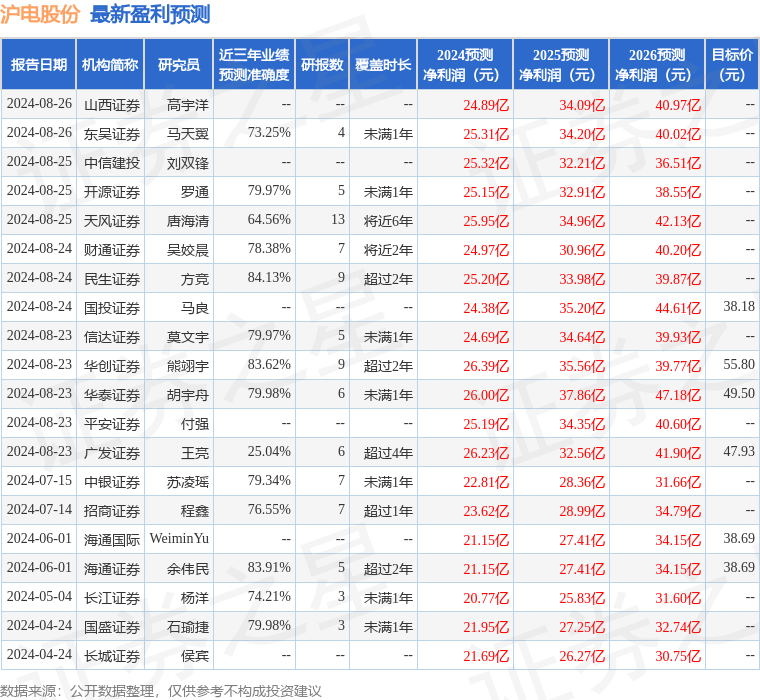Click the 天风证券 institution cell

112,221
